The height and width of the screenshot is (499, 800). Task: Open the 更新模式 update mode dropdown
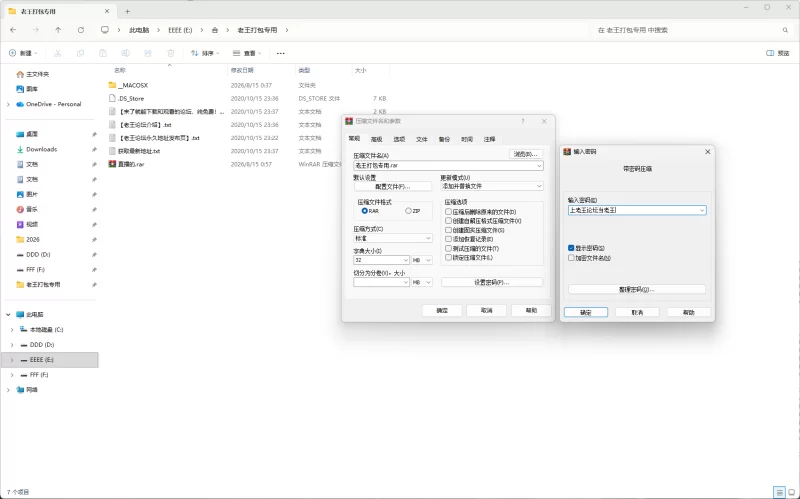coord(539,186)
